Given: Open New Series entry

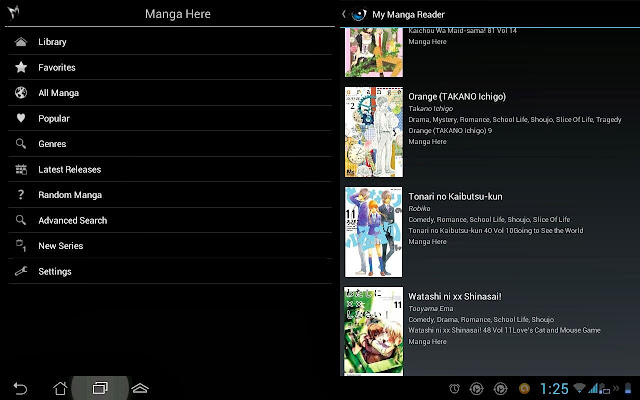Looking at the screenshot, I should (170, 246).
